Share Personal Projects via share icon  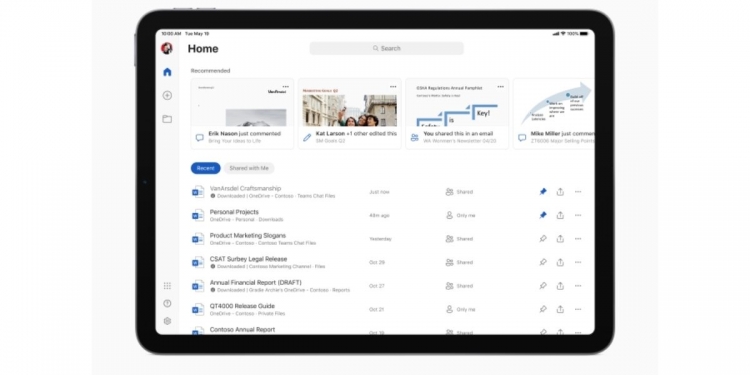[560, 215]
